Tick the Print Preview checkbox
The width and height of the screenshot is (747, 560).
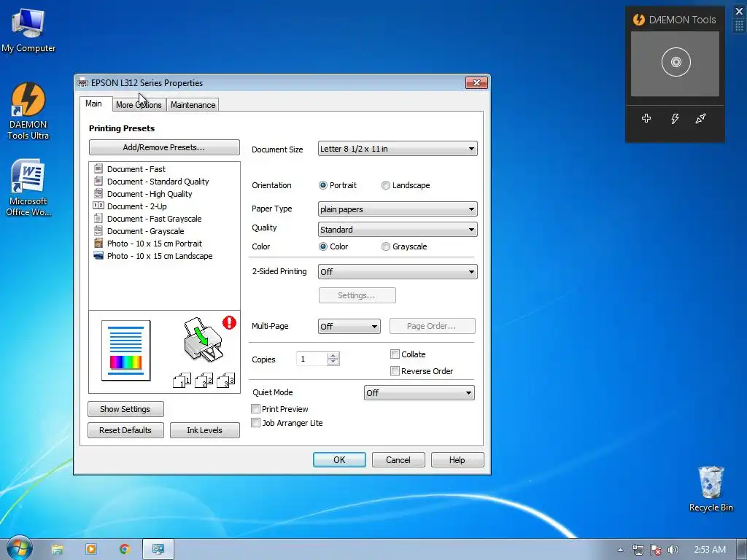click(x=256, y=408)
